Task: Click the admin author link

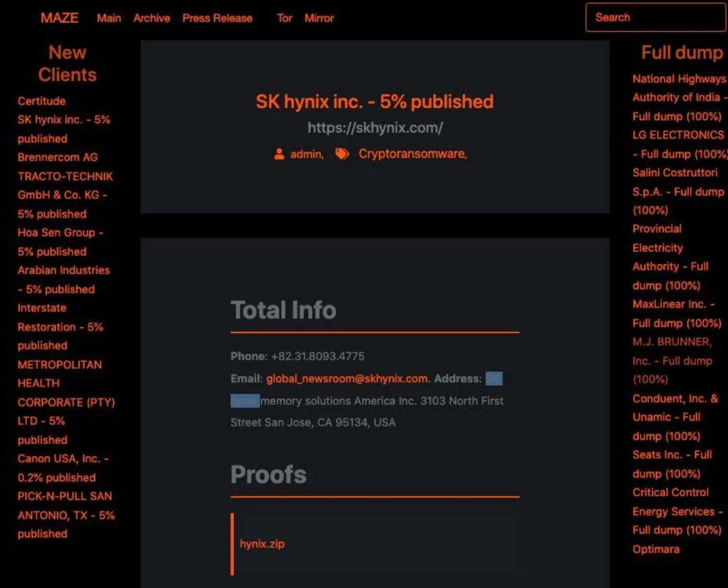Action: pos(306,154)
